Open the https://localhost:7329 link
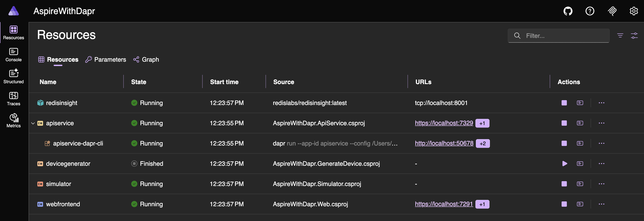 (444, 123)
